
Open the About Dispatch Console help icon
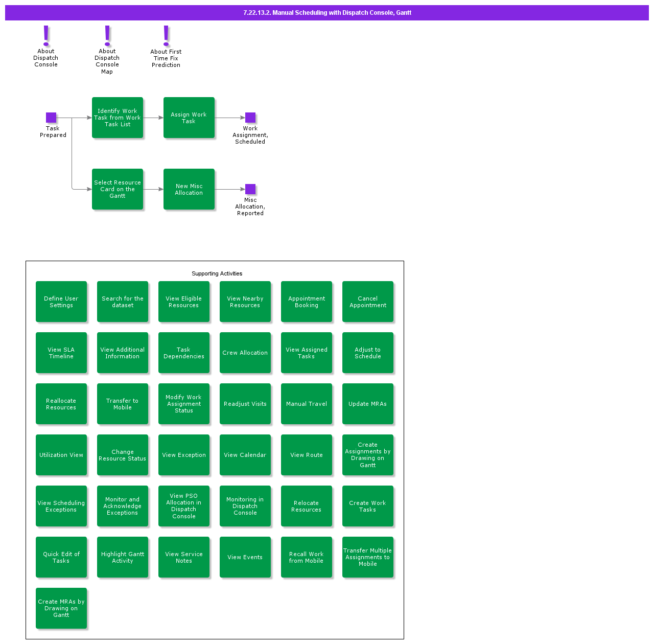pyautogui.click(x=45, y=36)
